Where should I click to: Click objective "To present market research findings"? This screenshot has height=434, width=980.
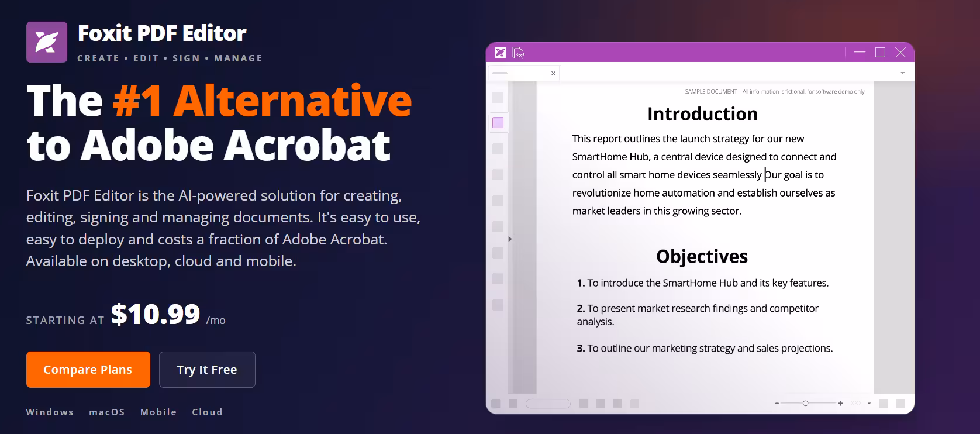(698, 315)
